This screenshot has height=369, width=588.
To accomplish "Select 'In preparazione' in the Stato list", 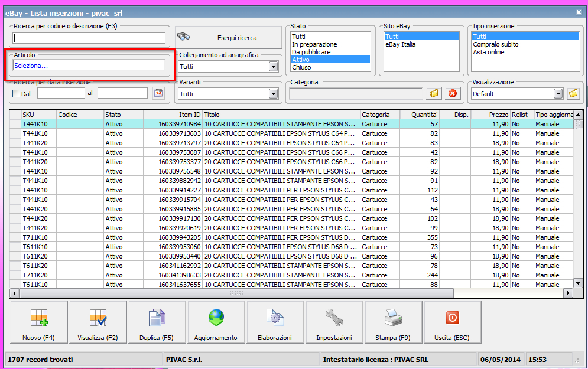I will point(330,44).
